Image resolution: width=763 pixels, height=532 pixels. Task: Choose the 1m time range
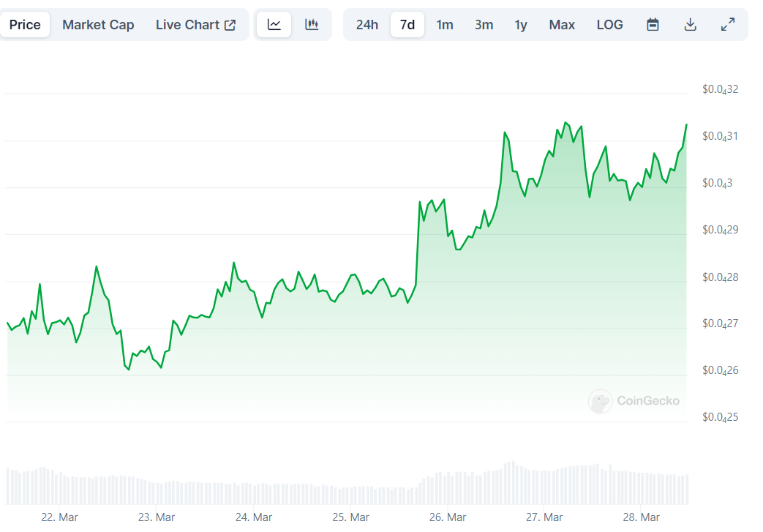tap(445, 25)
